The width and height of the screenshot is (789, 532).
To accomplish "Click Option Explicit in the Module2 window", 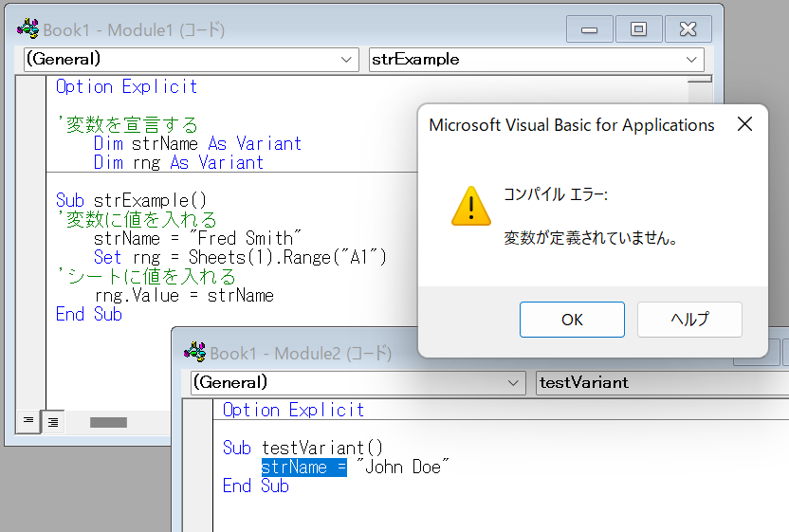I will click(293, 410).
